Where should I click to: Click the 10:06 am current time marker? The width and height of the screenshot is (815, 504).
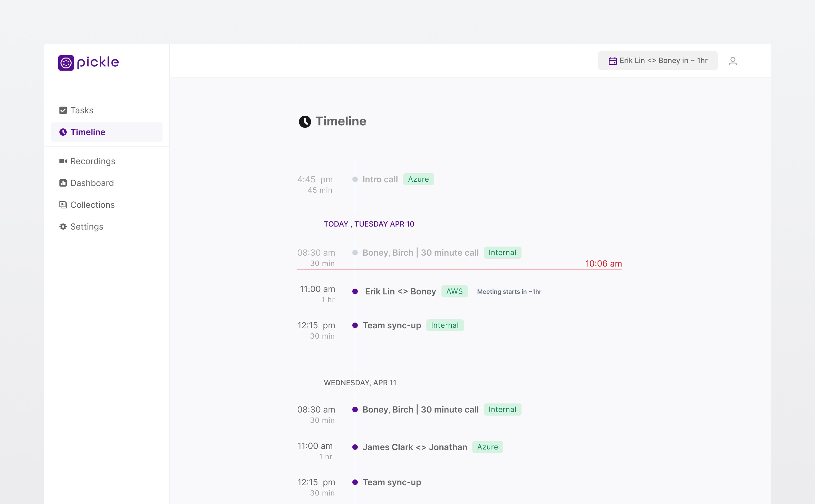pyautogui.click(x=603, y=264)
